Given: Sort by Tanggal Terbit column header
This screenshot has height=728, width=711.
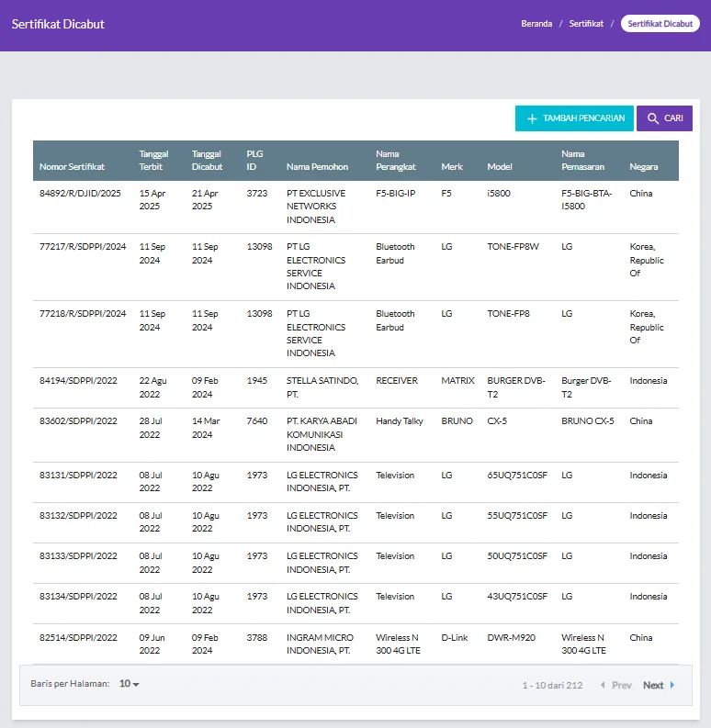Looking at the screenshot, I should 153,161.
